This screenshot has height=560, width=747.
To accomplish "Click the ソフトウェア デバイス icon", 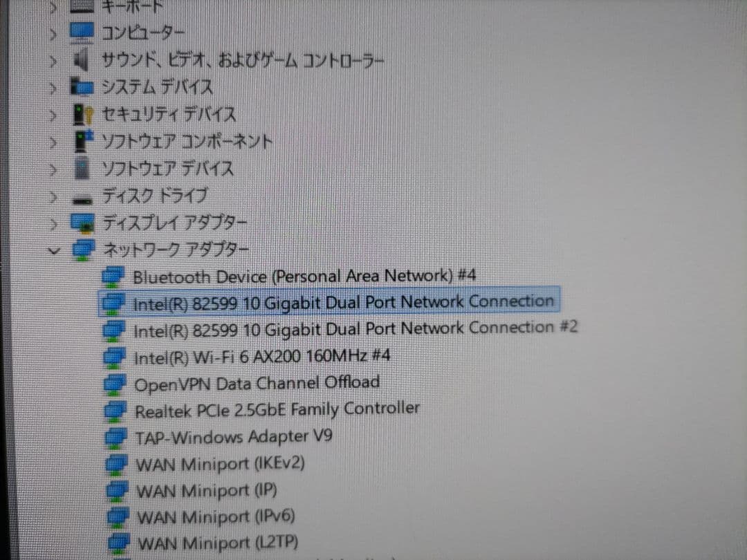I will 82,169.
